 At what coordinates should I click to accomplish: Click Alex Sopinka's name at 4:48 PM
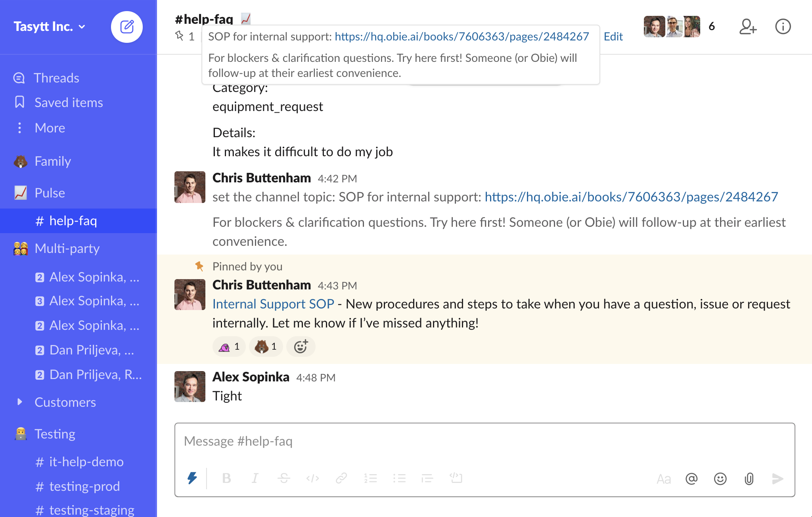tap(251, 377)
